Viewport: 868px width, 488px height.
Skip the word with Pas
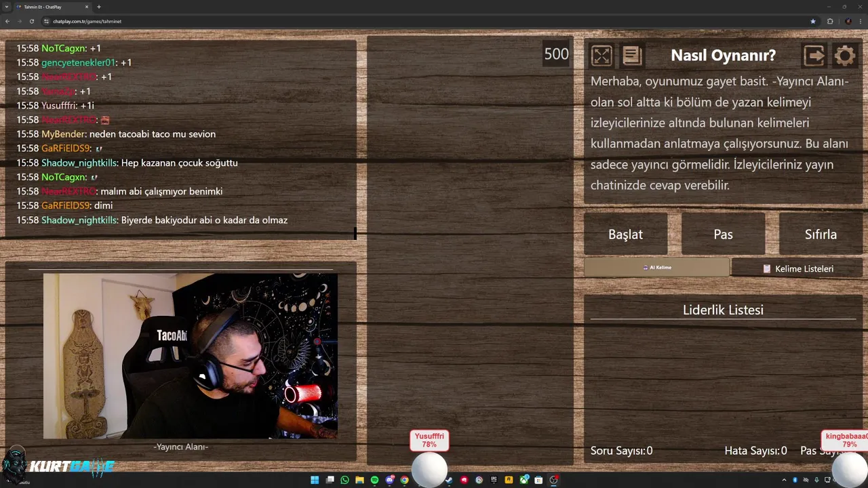click(x=723, y=234)
